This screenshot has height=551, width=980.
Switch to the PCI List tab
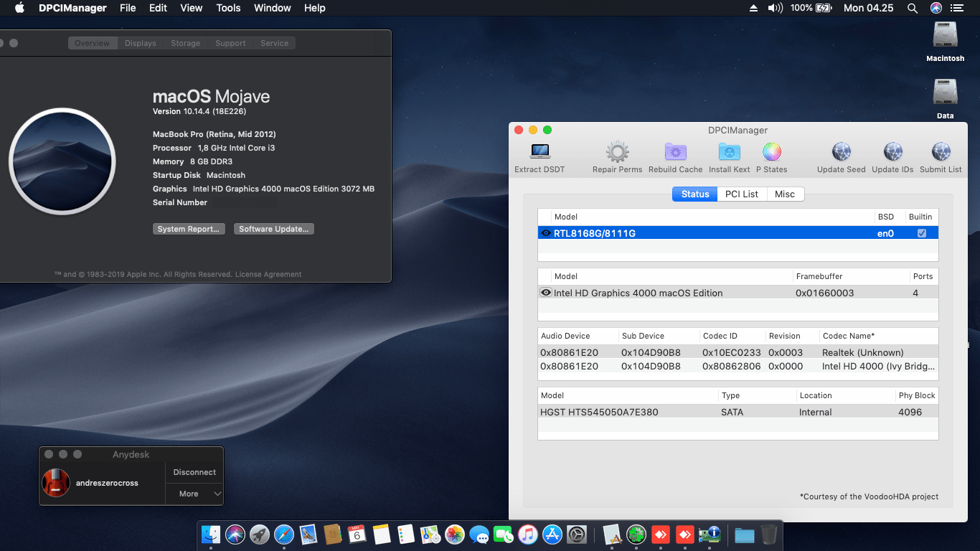click(x=741, y=194)
